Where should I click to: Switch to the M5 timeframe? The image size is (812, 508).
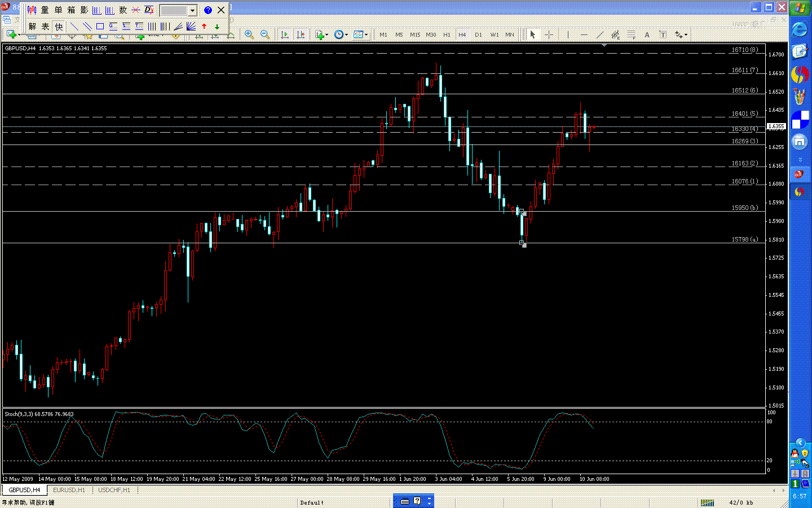point(399,34)
